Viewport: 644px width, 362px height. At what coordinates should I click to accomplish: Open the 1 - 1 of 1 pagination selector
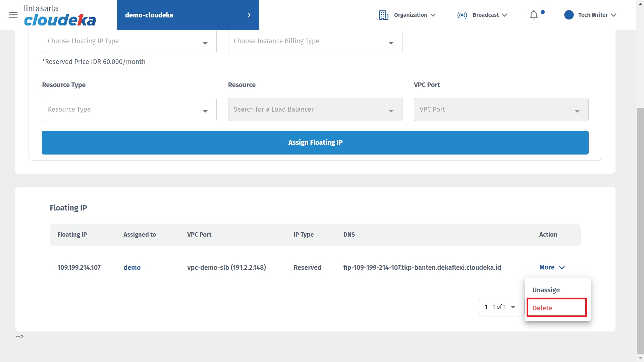tap(500, 307)
